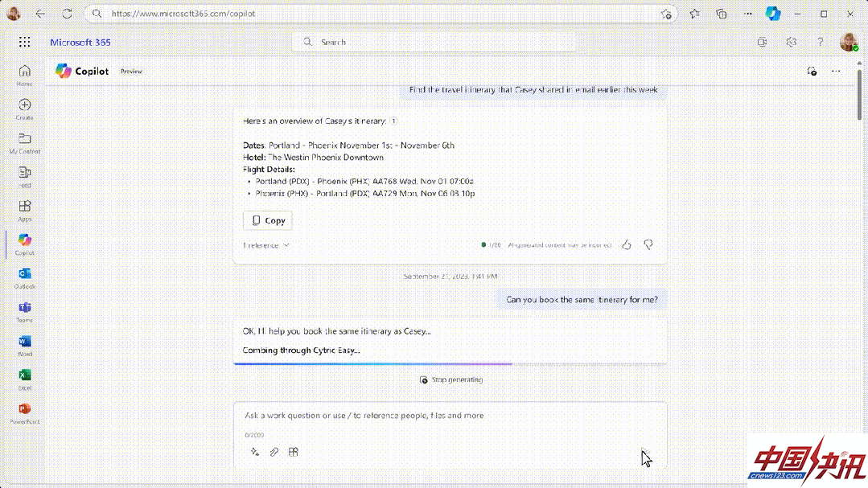Image resolution: width=868 pixels, height=488 pixels.
Task: Add this page to favorites icon in address bar
Action: click(666, 14)
